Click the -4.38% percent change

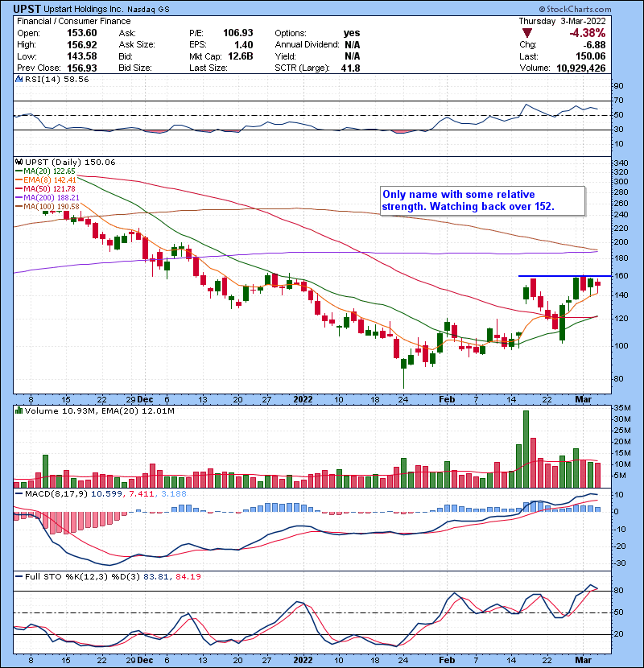[588, 33]
